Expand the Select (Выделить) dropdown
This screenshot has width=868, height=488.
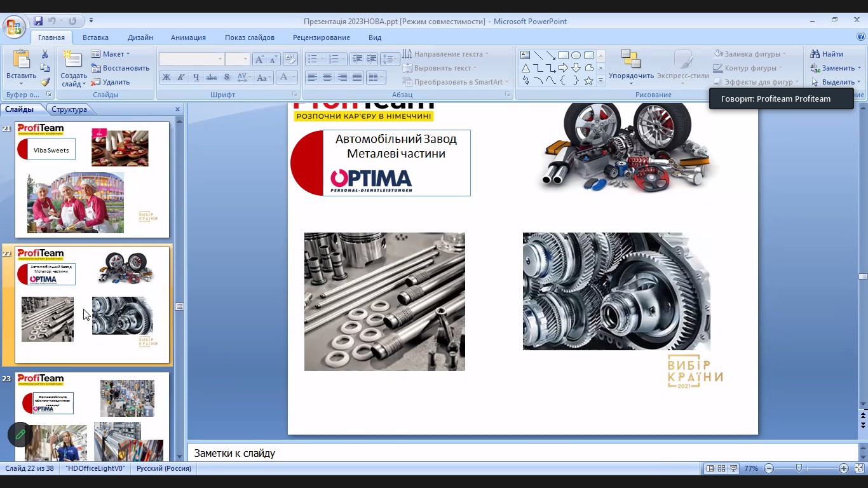(x=837, y=82)
